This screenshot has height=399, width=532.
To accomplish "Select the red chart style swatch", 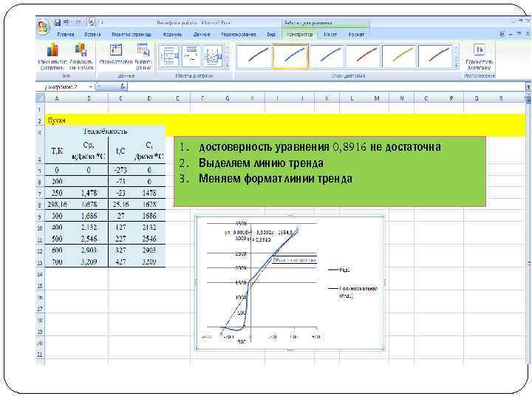I will point(364,56).
